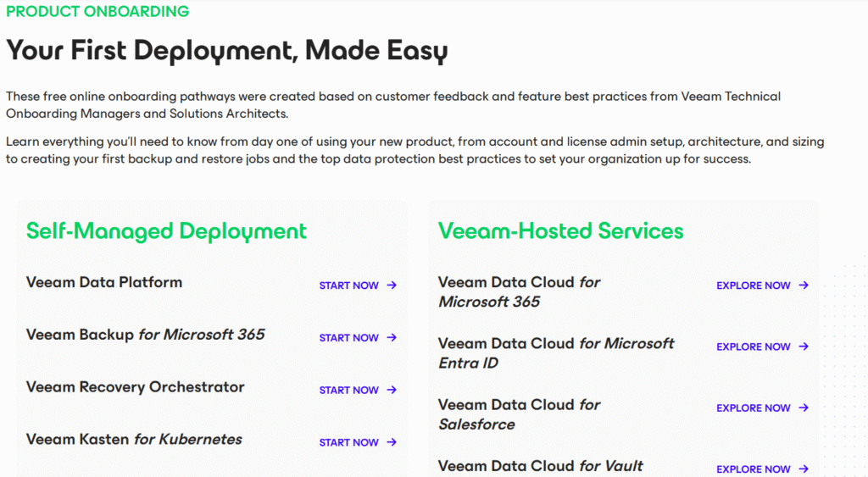Click arrow icon beside Veeam Backup for Microsoft 365
868x477 pixels.
pos(392,338)
